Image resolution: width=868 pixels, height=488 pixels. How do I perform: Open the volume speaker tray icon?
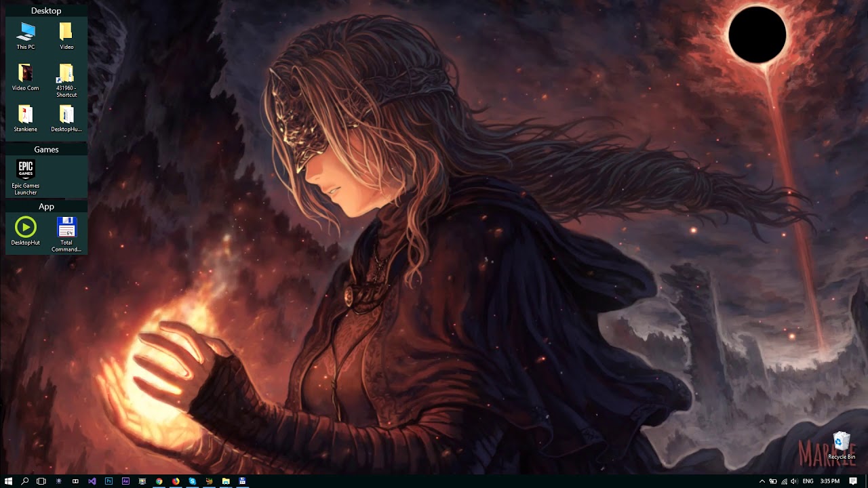pyautogui.click(x=794, y=481)
